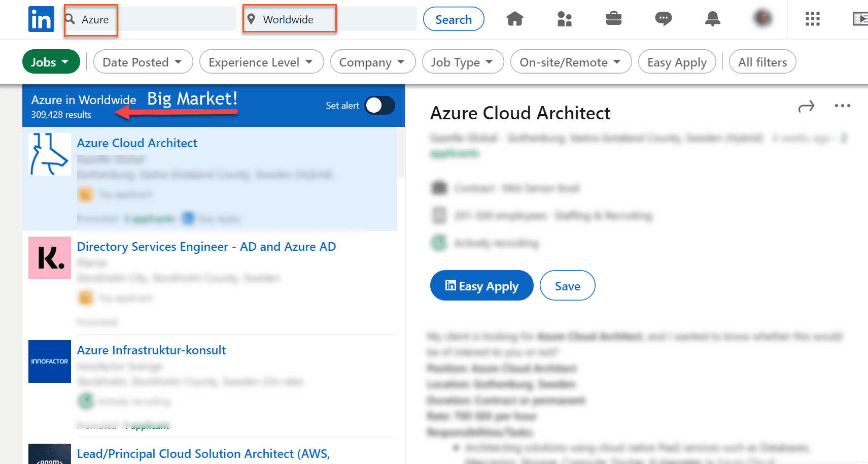Expand the Job Type dropdown
This screenshot has height=464, width=868.
(463, 62)
